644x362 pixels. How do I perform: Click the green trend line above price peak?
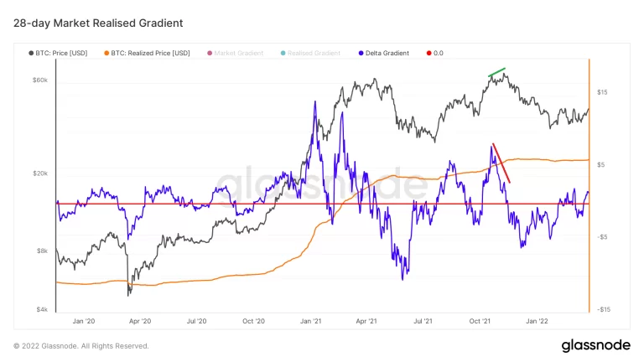[x=497, y=72]
